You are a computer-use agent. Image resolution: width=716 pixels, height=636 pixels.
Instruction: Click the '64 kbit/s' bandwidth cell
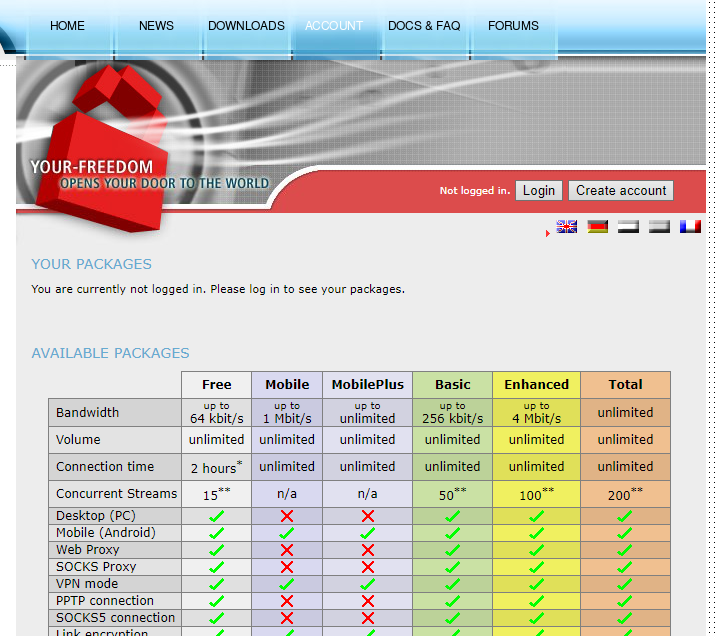(216, 412)
